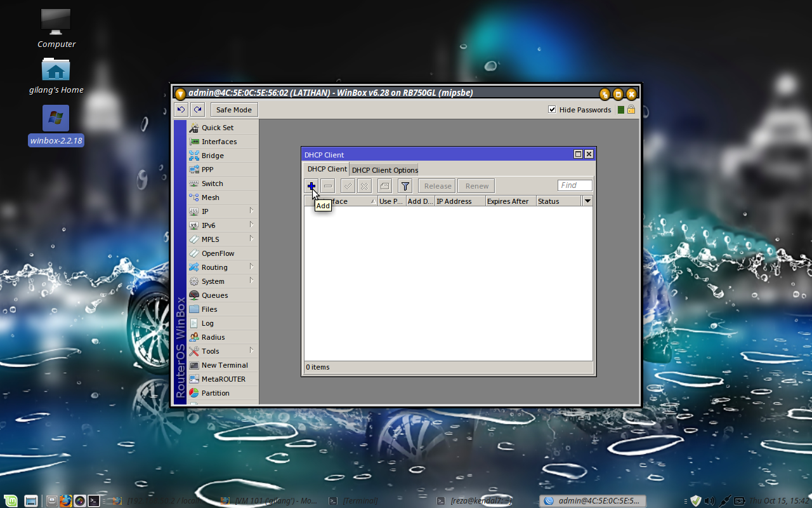The height and width of the screenshot is (508, 812).
Task: Click the Undo arrow in WinBox toolbar
Action: 181,110
